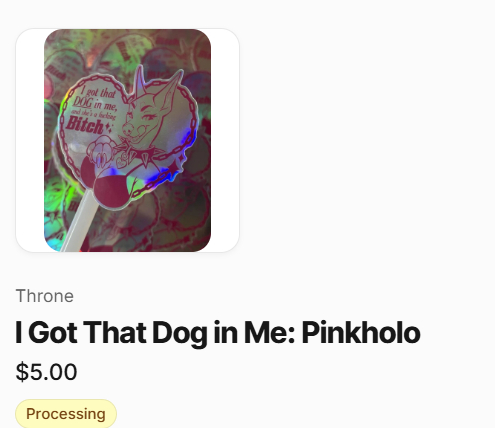The width and height of the screenshot is (495, 428).
Task: Click the dog's tall pointed ears
Action: point(158,82)
